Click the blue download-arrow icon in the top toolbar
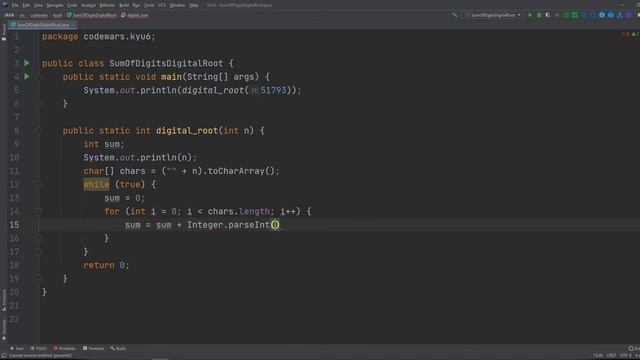Viewport: 640px width, 360px height. pos(620,15)
